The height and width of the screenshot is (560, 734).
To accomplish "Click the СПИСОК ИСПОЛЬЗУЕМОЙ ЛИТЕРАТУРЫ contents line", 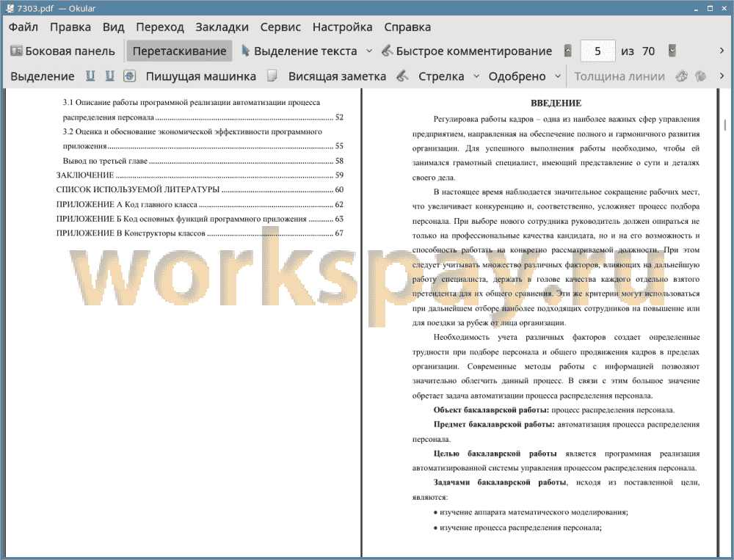I will 200,189.
